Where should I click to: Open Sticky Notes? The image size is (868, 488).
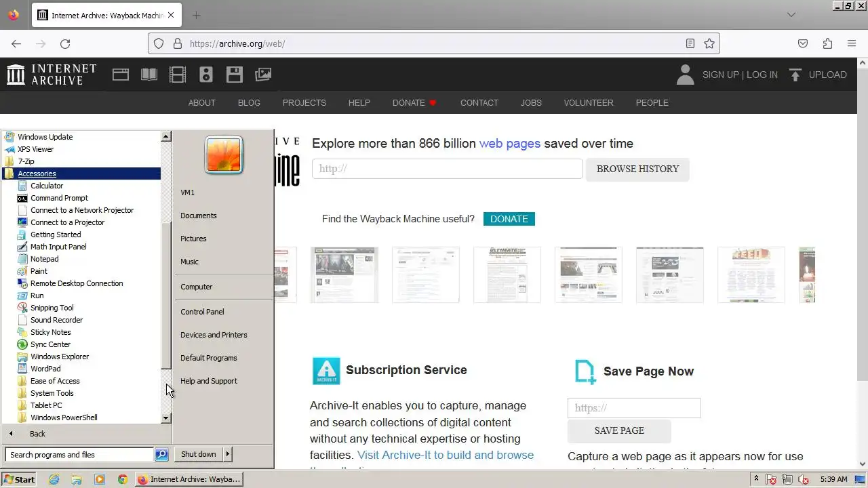50,332
